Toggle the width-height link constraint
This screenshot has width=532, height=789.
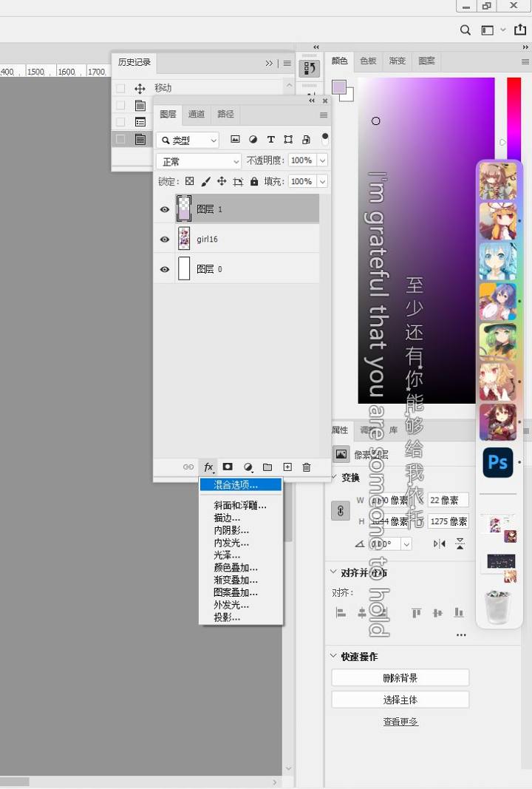(x=341, y=511)
